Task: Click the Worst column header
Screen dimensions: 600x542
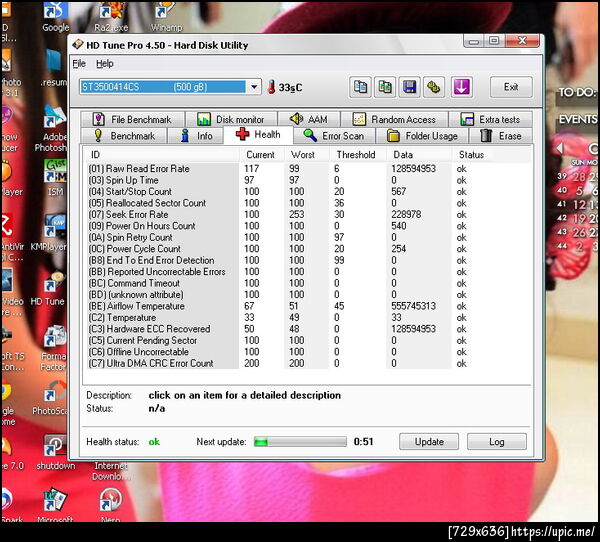Action: click(x=307, y=155)
